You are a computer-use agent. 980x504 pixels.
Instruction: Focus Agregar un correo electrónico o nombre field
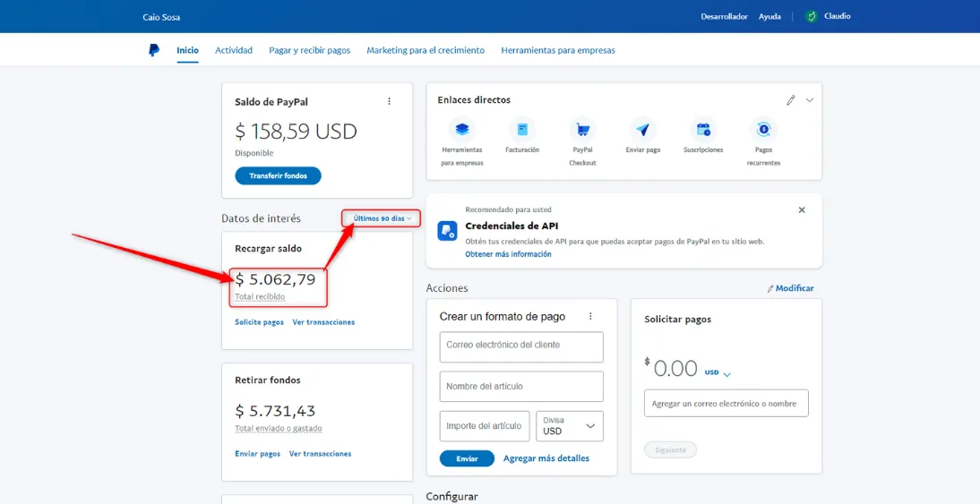pos(726,404)
